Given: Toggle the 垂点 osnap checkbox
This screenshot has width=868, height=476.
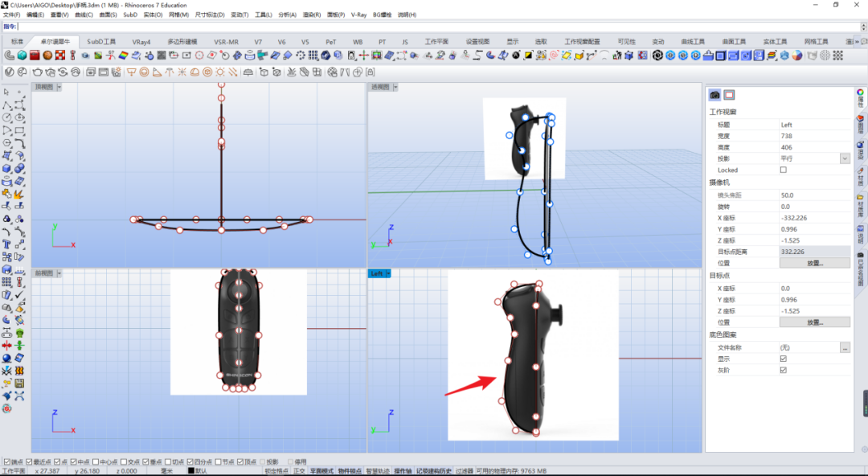Looking at the screenshot, I should 145,462.
